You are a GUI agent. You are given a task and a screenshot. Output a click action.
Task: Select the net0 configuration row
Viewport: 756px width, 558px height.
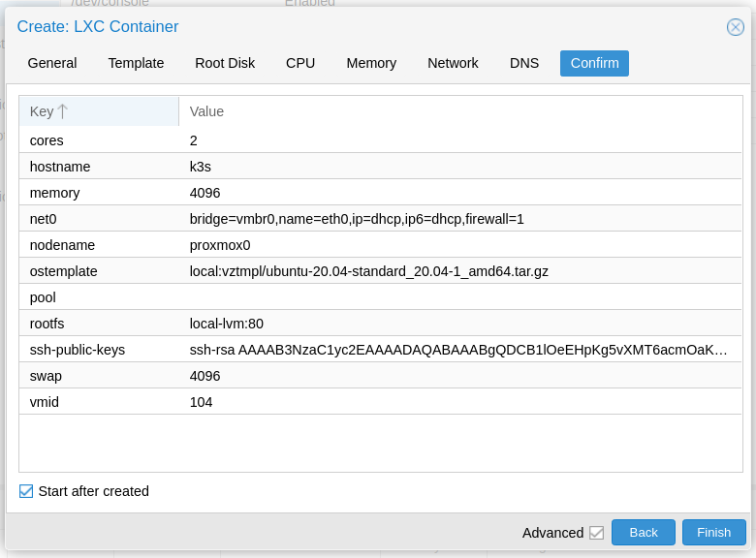[x=380, y=219]
